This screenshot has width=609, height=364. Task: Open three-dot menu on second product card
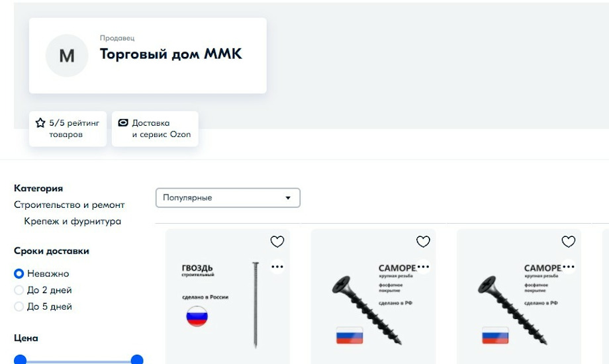[423, 267]
